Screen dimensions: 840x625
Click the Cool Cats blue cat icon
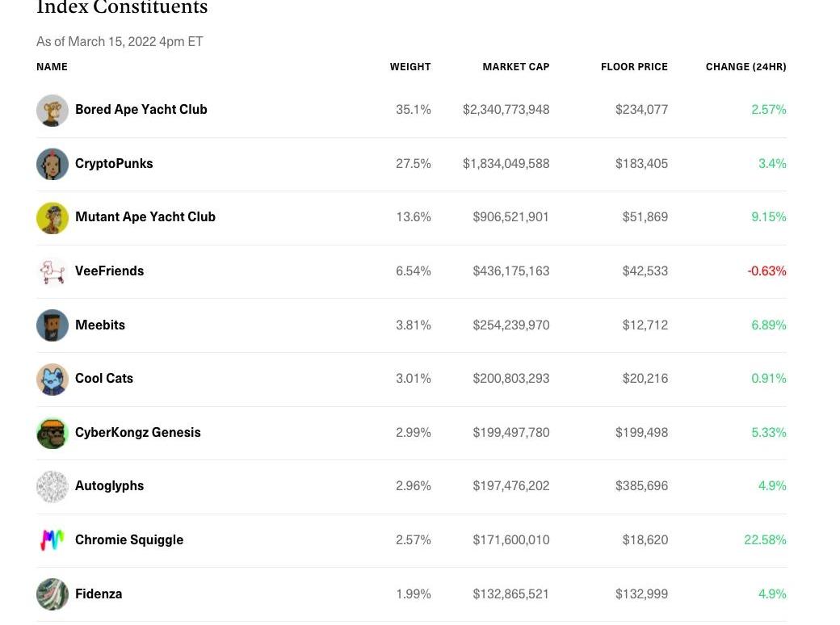click(x=52, y=379)
